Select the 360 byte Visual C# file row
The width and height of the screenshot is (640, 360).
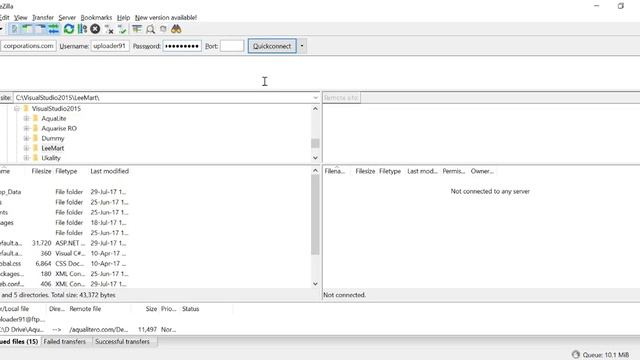(65, 253)
